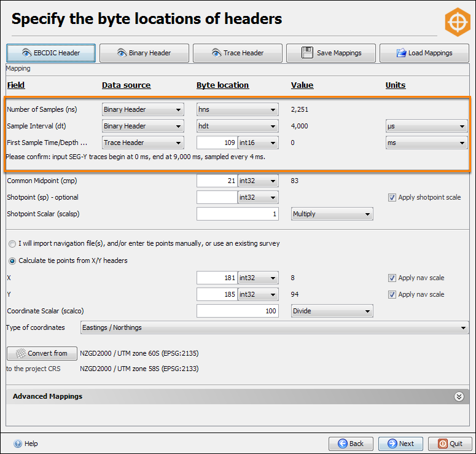Click the 4,000 sample interval value
476x454 pixels.
299,126
